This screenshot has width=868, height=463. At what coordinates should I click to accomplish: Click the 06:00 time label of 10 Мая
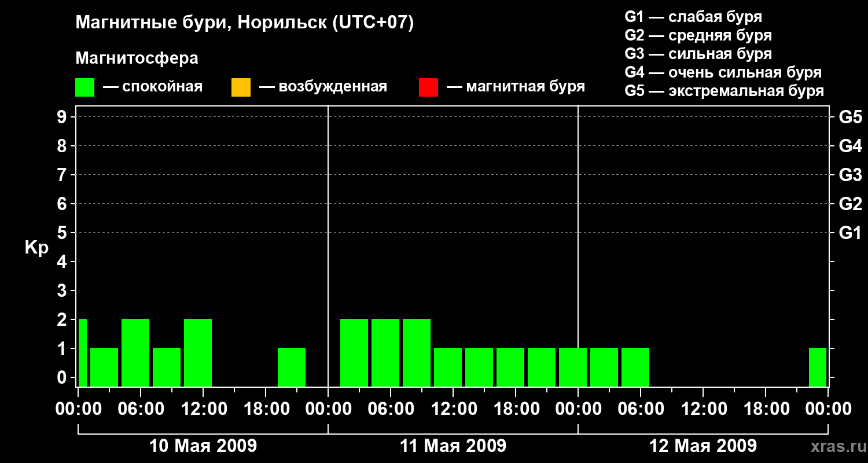click(x=141, y=409)
